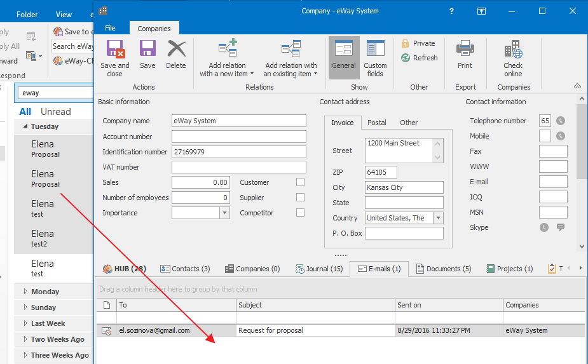This screenshot has width=588, height=364.
Task: Select the Companies ribbon tab
Action: pos(154,29)
